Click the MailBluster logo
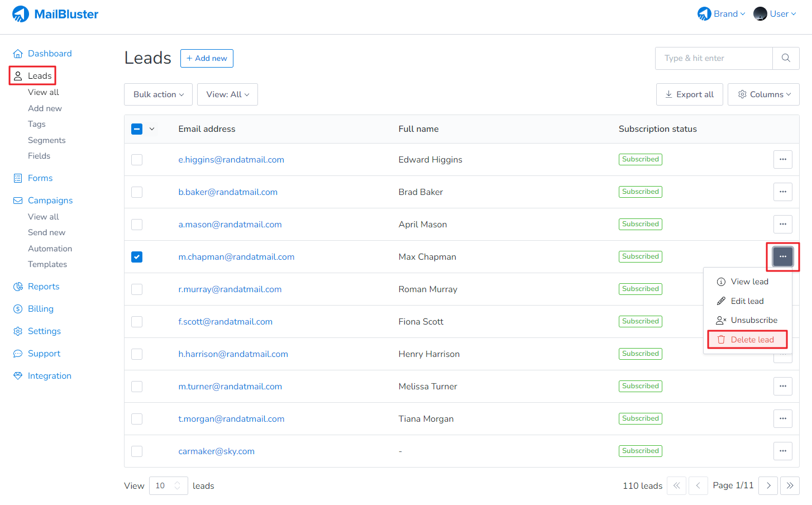 coord(55,14)
